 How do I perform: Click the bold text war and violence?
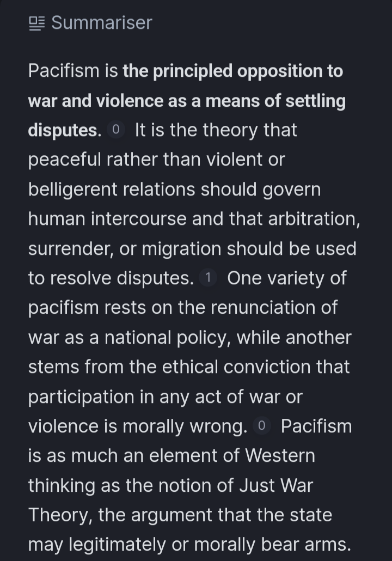tap(95, 101)
